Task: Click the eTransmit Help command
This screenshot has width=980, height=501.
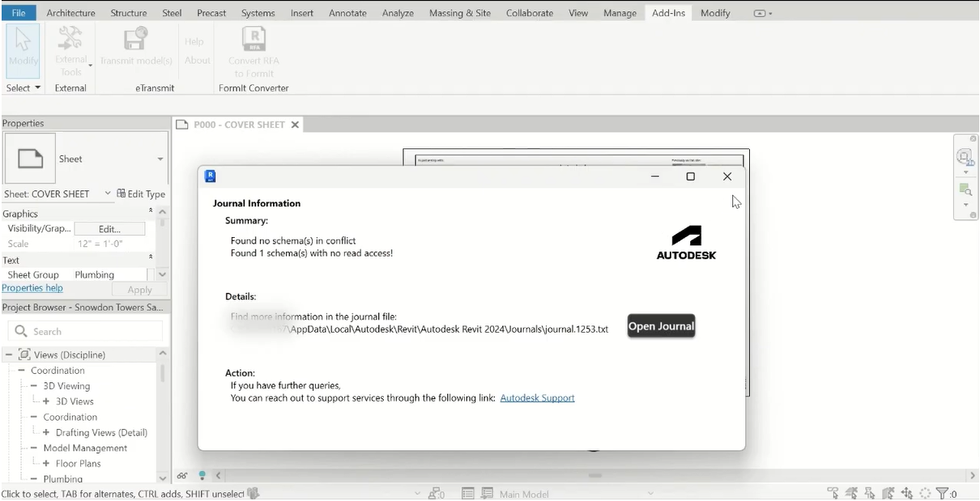Action: click(194, 42)
